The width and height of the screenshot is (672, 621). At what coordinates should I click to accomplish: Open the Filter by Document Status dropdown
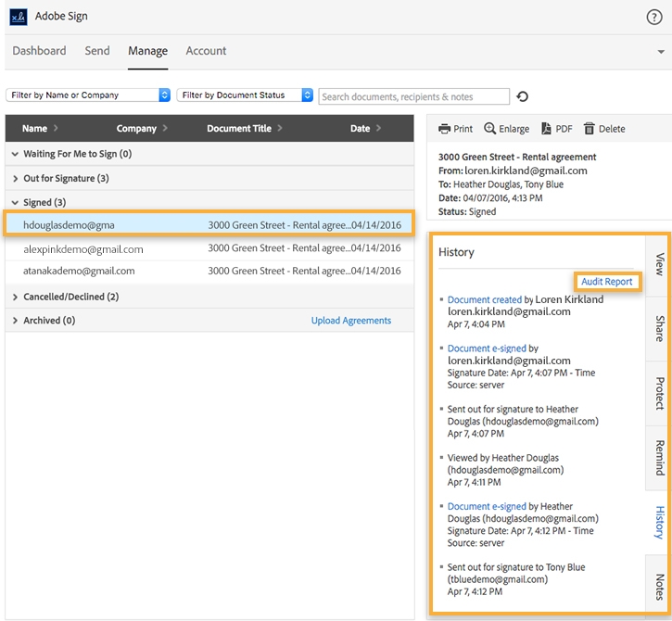245,95
